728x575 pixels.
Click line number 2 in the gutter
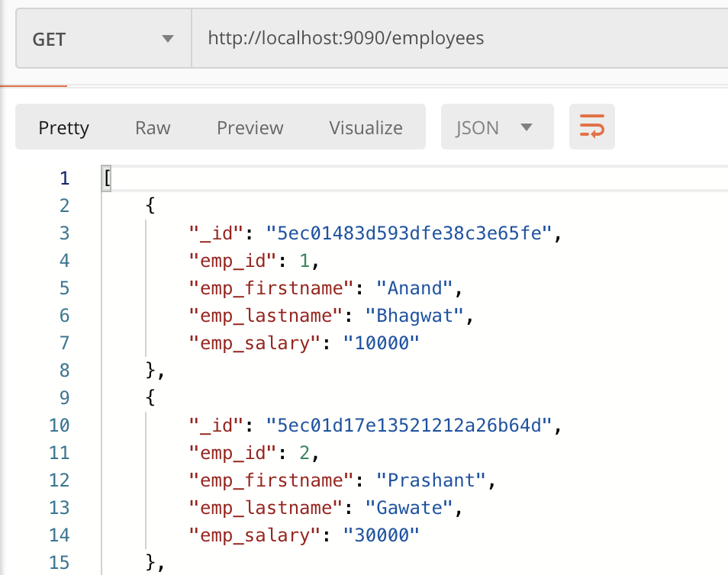tap(65, 206)
